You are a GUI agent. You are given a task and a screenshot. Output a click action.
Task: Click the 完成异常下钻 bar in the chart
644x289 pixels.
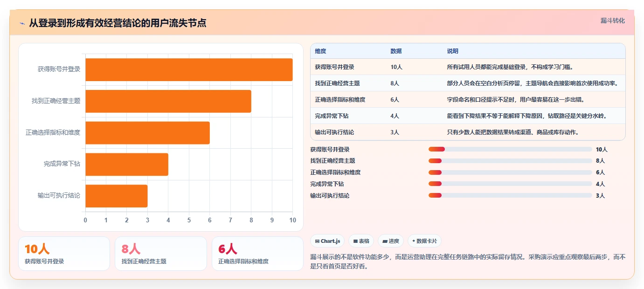pos(127,165)
